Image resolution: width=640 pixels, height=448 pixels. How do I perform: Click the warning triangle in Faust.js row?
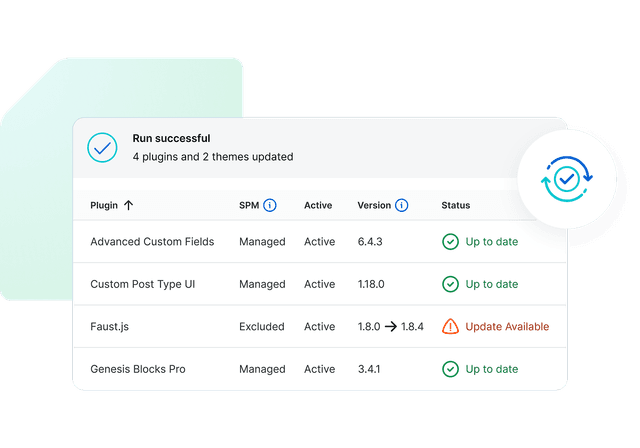tap(450, 326)
